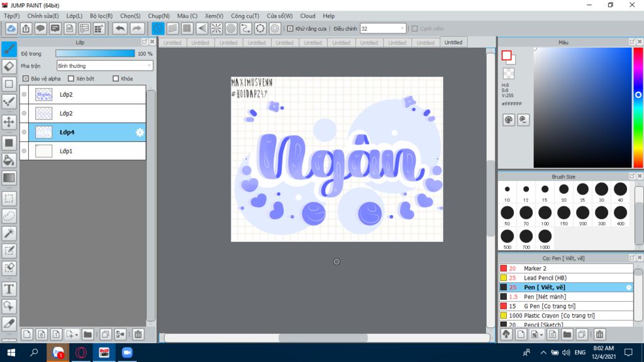Click the export/share icon in toolbar
Viewport: 644px width, 362px height.
26,28
